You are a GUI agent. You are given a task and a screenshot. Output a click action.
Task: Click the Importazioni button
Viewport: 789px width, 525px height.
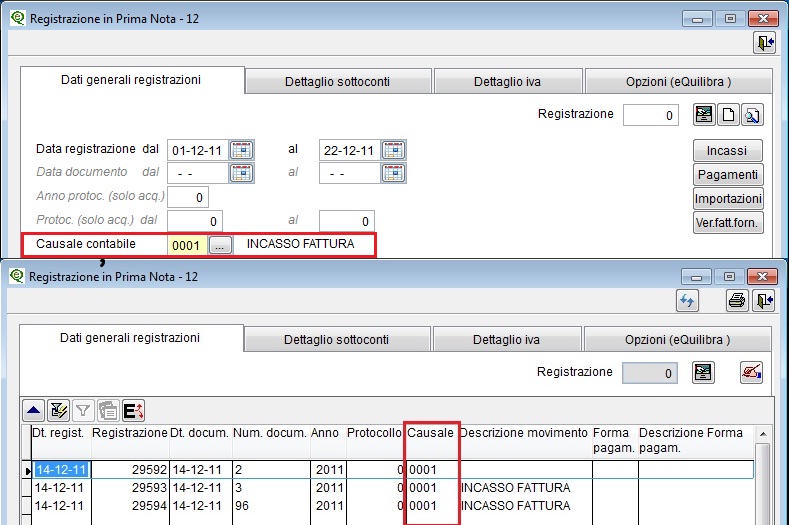(728, 199)
